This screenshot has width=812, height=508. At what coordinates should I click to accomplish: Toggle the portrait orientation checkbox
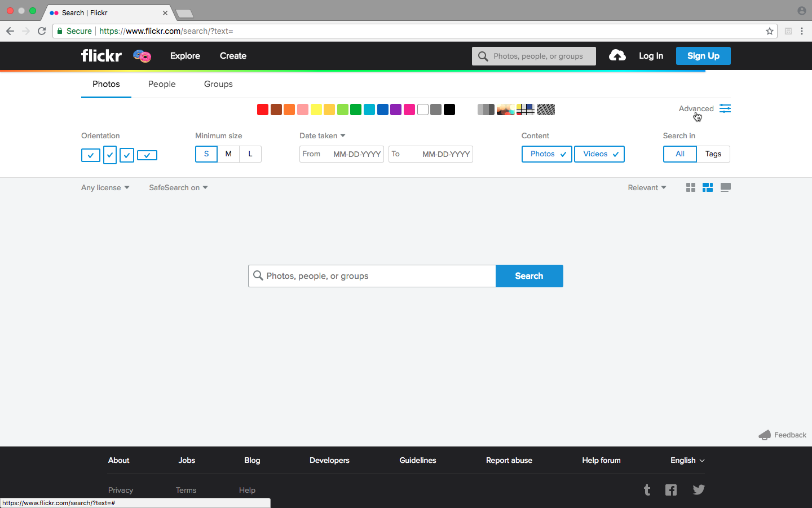(x=110, y=155)
